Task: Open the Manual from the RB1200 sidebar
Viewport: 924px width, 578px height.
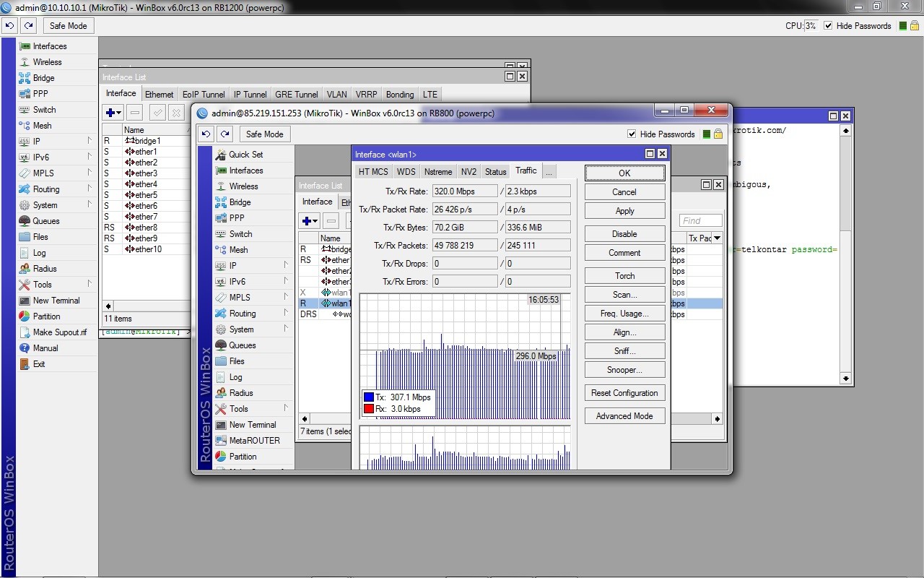Action: (45, 348)
